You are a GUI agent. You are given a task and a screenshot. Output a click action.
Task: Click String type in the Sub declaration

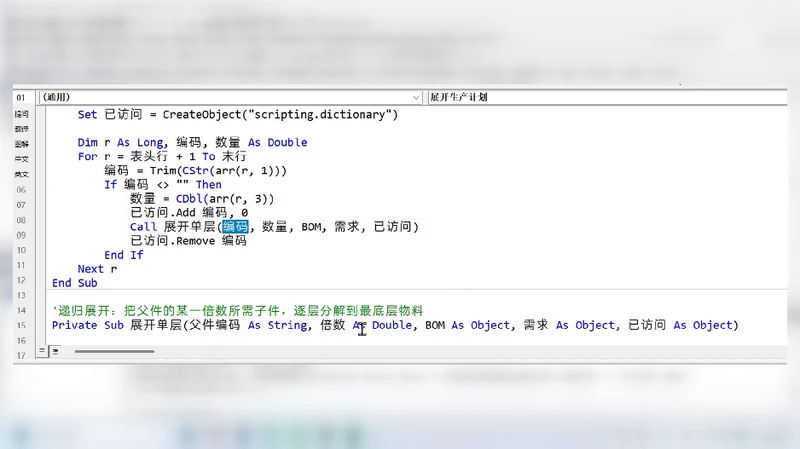pos(287,325)
